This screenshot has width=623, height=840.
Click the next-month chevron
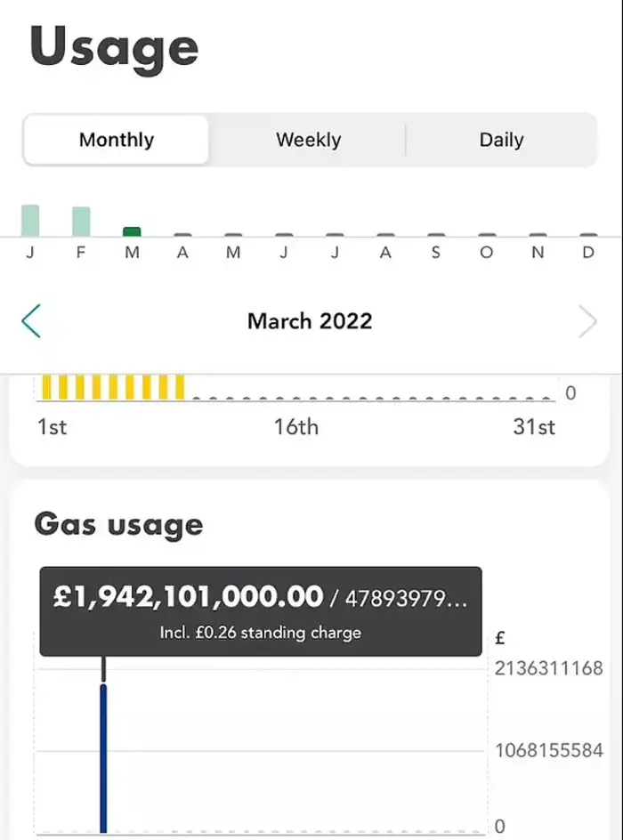[x=589, y=321]
